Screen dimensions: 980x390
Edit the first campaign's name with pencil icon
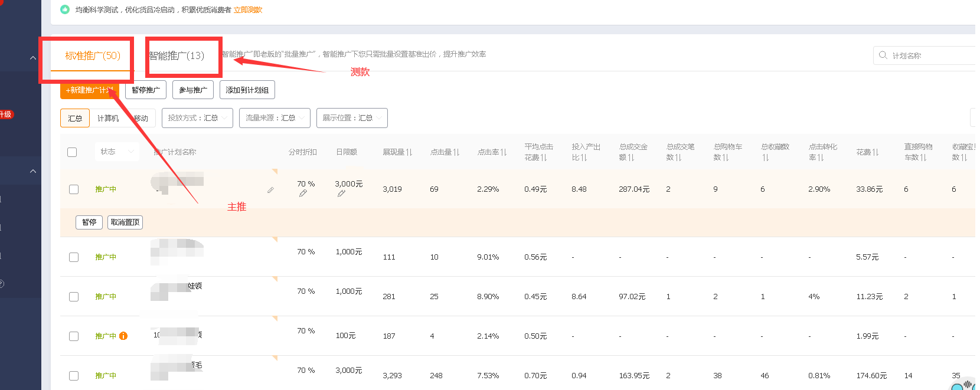[x=270, y=190]
